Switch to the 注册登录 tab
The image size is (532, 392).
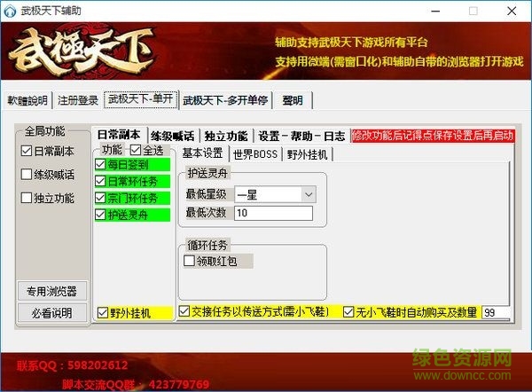(x=78, y=100)
